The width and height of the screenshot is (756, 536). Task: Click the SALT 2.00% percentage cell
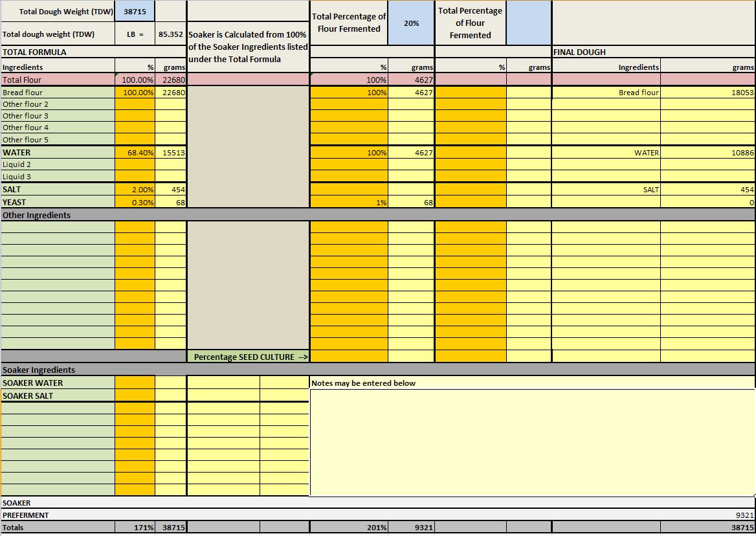coord(135,190)
